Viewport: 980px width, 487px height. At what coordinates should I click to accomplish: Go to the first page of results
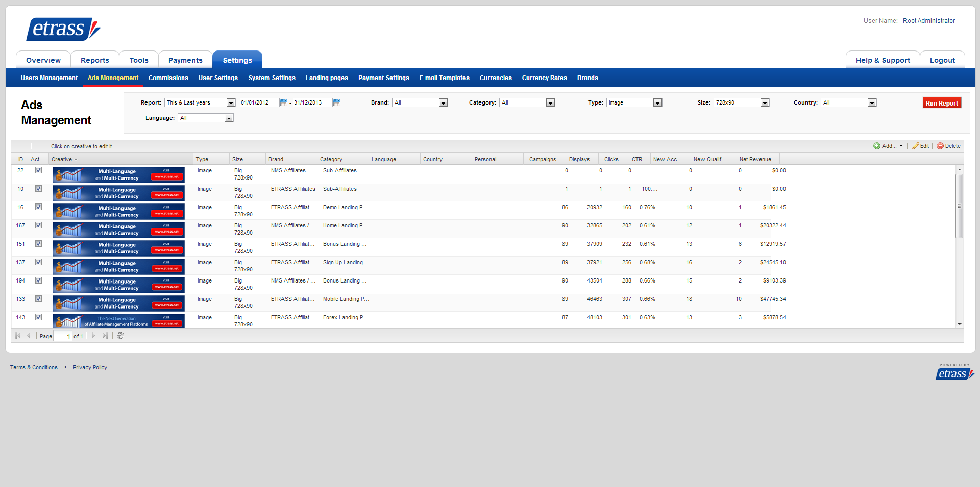pos(18,336)
